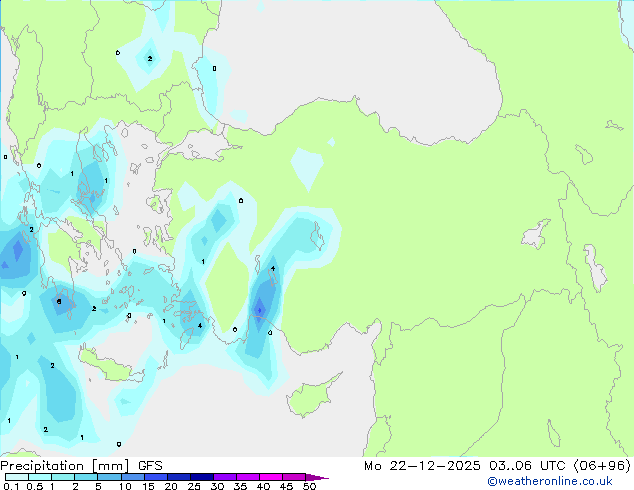The image size is (634, 490).
Task: Select the 35–40 mm magenta legend swatch
Action: (247, 477)
